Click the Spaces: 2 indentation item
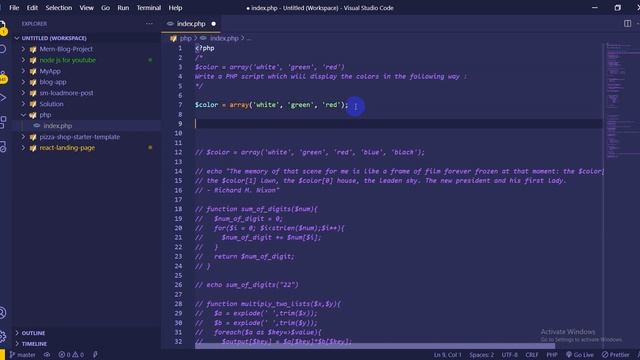 (x=481, y=355)
